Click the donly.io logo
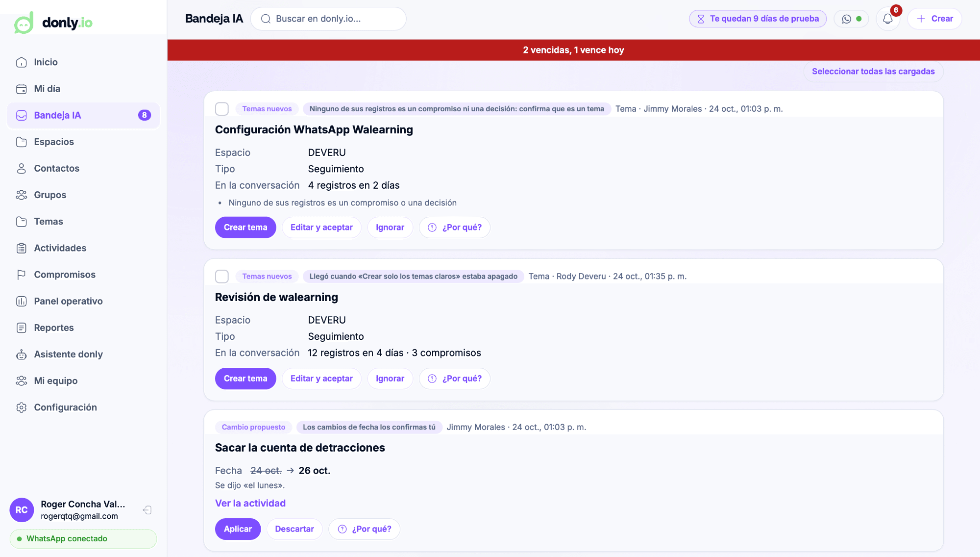980x557 pixels. point(53,23)
